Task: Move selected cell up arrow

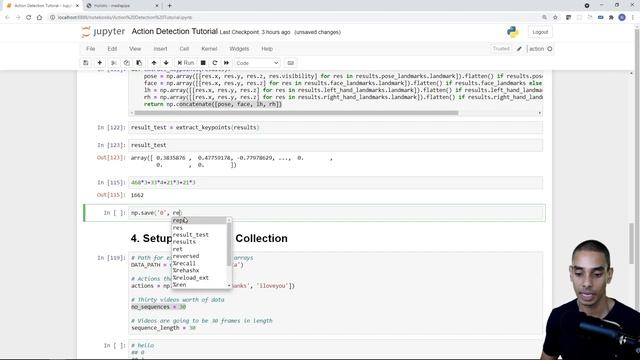Action: (x=154, y=63)
